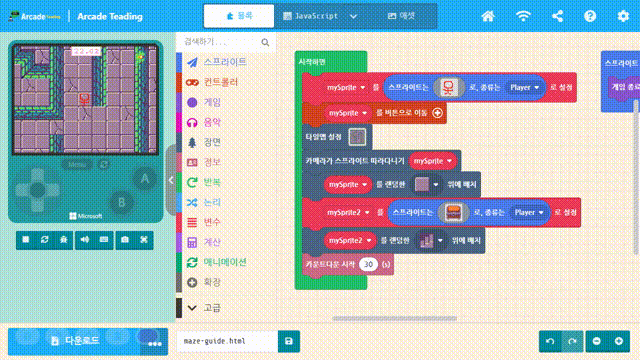Open the settings gear menu

[x=623, y=16]
